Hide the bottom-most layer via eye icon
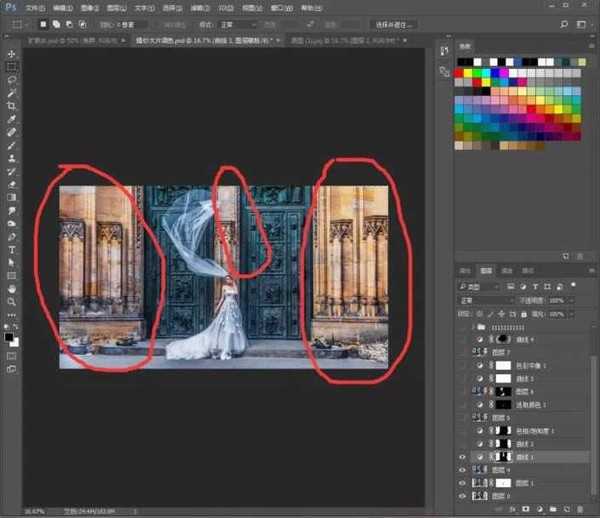600x518 pixels. pyautogui.click(x=461, y=496)
